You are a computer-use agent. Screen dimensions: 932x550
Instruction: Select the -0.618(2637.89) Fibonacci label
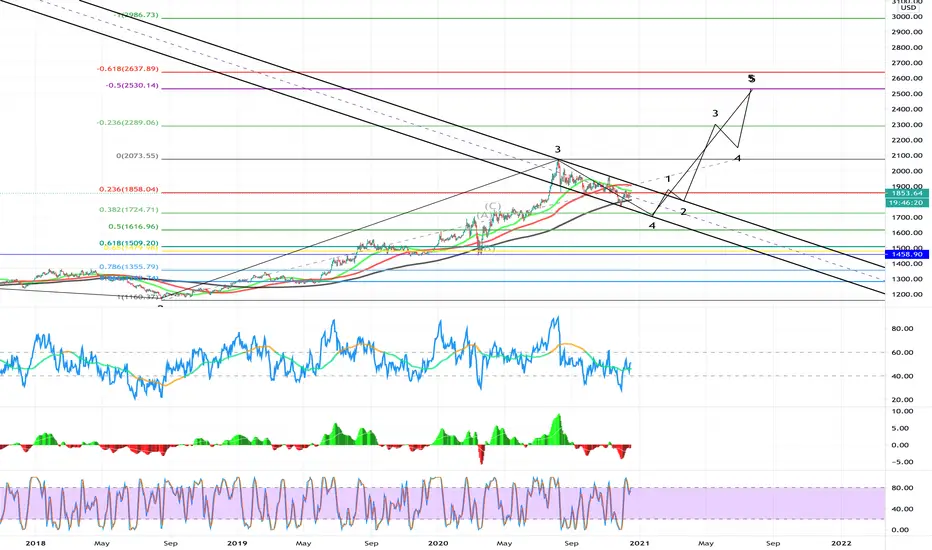click(x=128, y=69)
